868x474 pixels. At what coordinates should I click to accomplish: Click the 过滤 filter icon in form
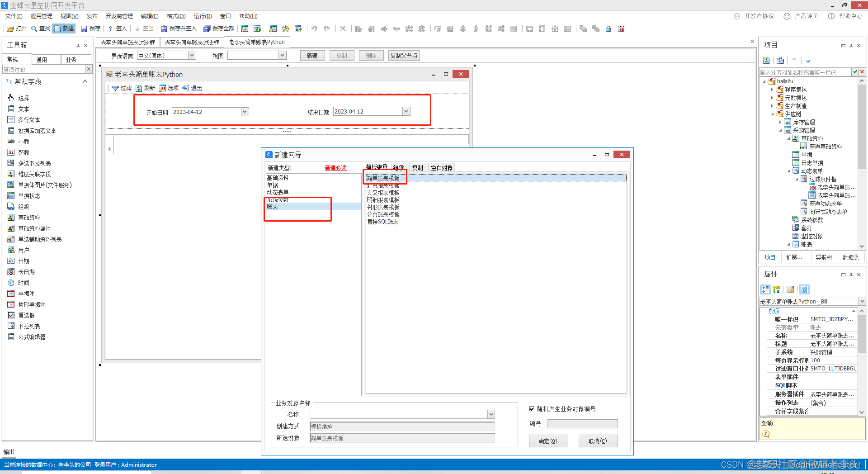tap(115, 88)
